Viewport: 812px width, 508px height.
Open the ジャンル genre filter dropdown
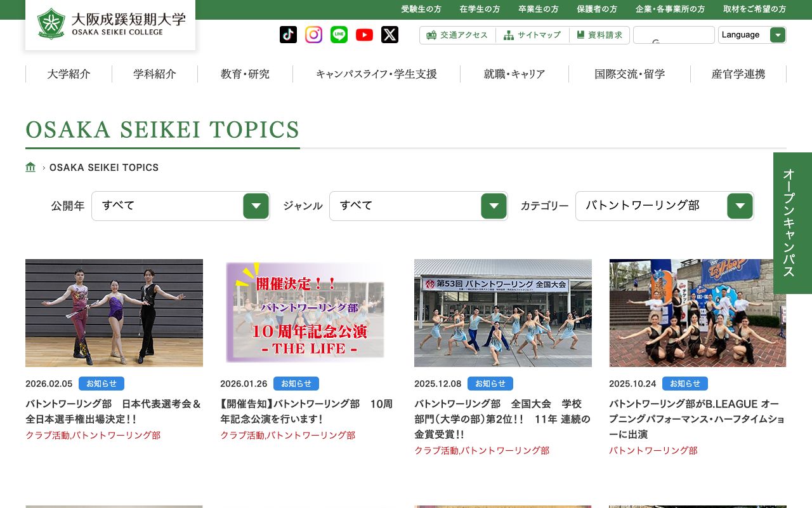pyautogui.click(x=419, y=206)
